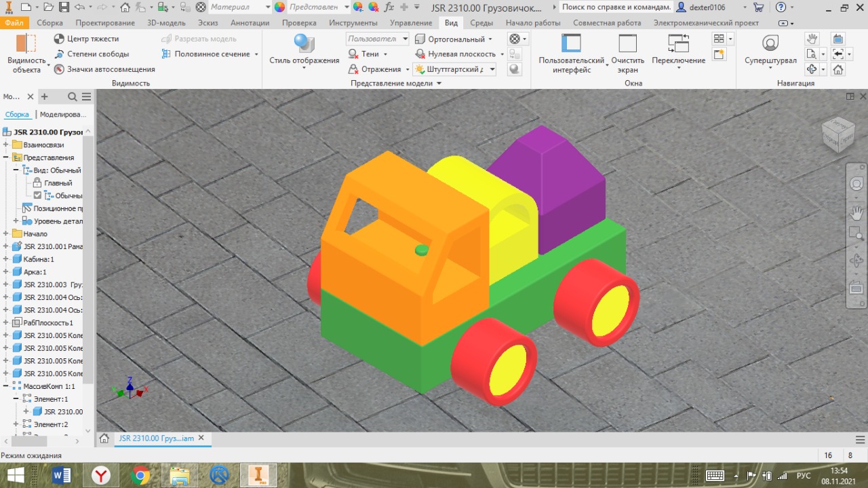Click the Значки автосовмещения icon
The height and width of the screenshot is (488, 868).
(x=59, y=69)
